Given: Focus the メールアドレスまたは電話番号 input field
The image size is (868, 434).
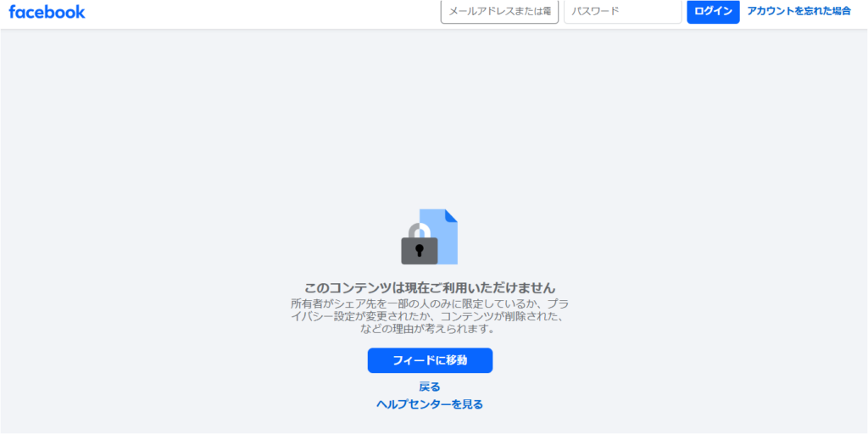Looking at the screenshot, I should coord(499,11).
